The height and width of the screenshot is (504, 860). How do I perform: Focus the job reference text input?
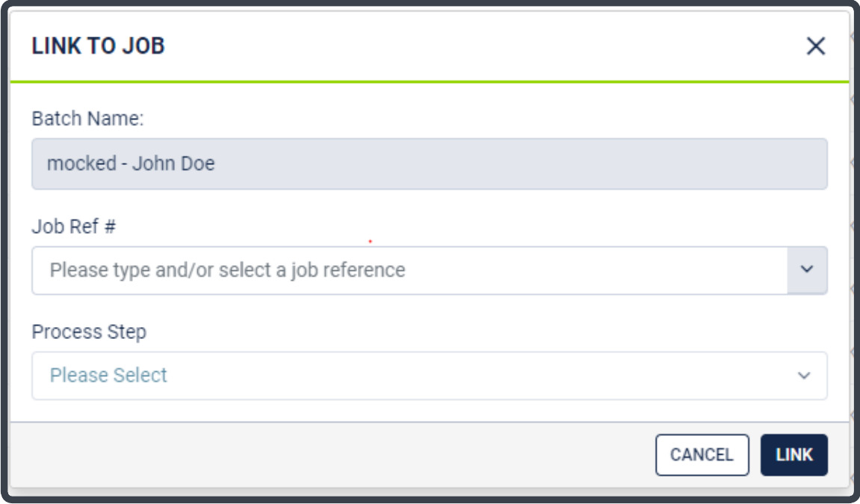(409, 270)
